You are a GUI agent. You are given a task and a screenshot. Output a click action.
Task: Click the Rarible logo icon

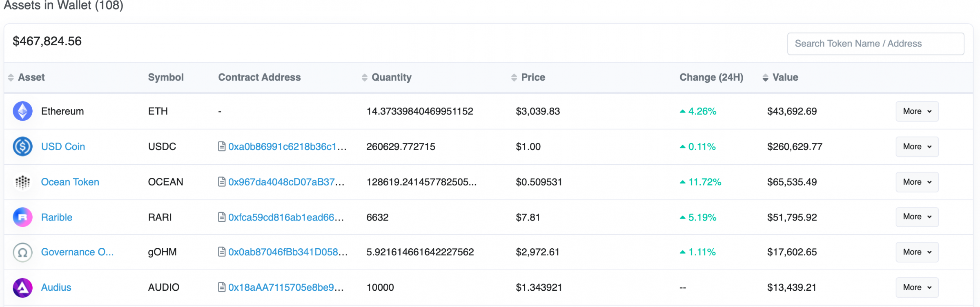[x=22, y=217]
